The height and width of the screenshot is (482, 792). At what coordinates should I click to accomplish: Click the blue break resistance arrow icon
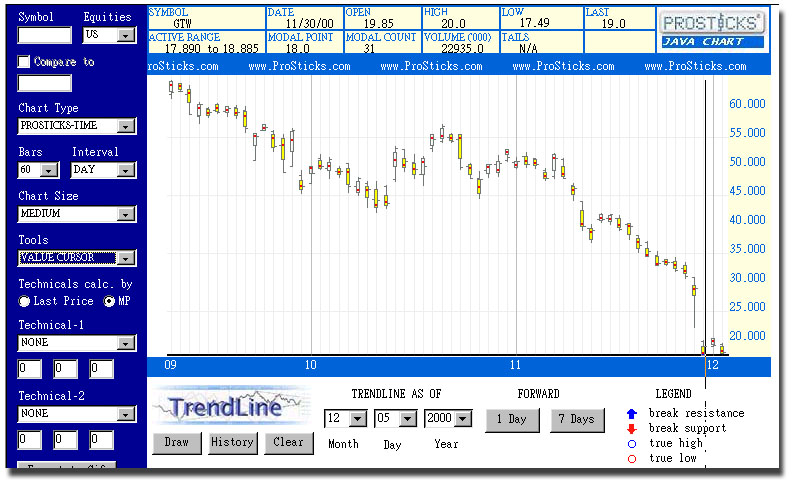pos(631,413)
